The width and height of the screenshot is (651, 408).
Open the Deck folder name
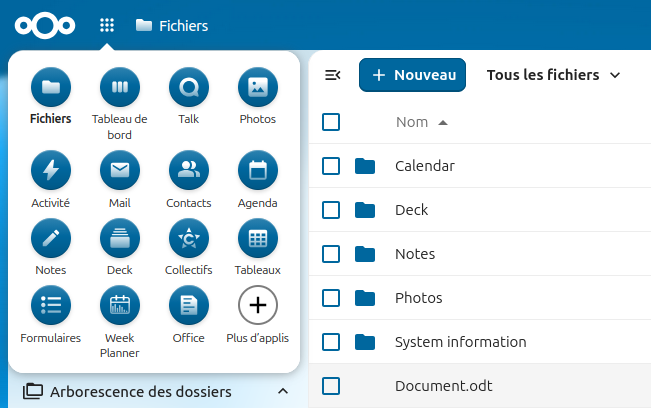point(411,210)
